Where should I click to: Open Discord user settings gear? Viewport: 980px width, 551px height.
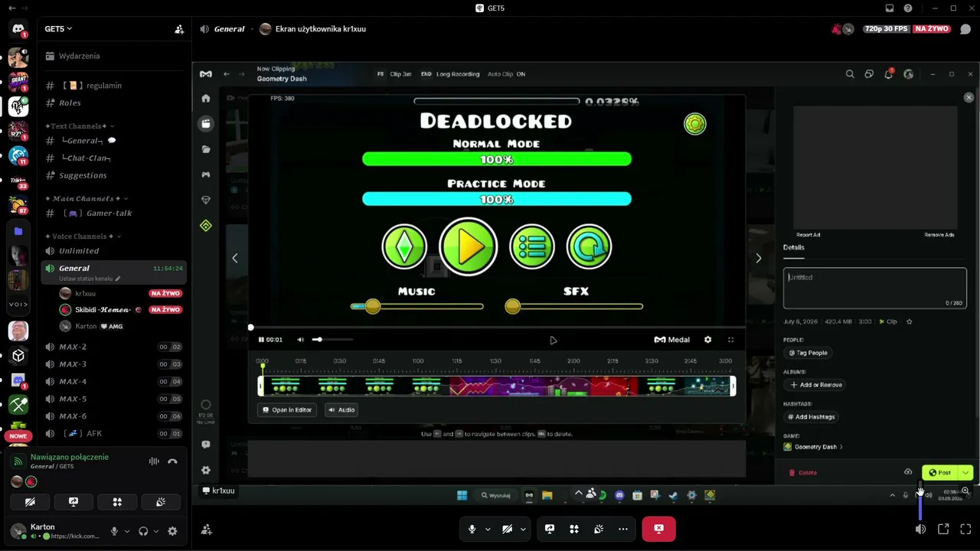coord(172,531)
